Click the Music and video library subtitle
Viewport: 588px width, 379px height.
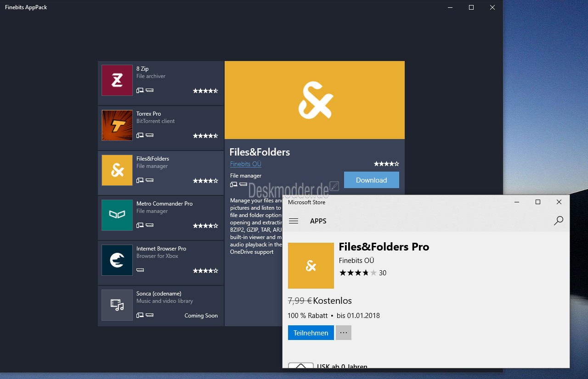pos(165,301)
